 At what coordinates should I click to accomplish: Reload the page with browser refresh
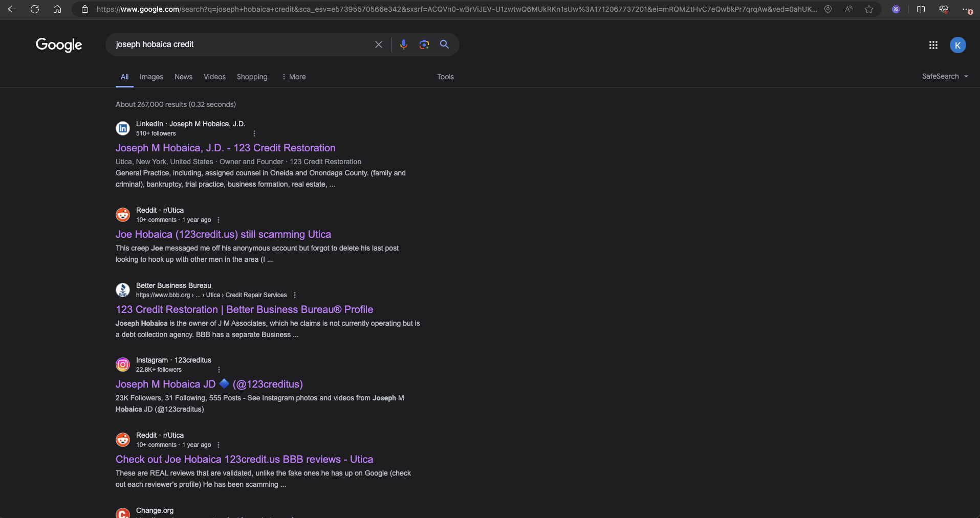coord(35,9)
